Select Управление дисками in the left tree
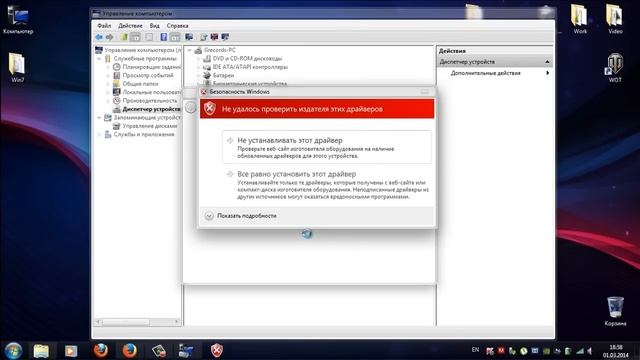640x360 pixels. (x=145, y=126)
